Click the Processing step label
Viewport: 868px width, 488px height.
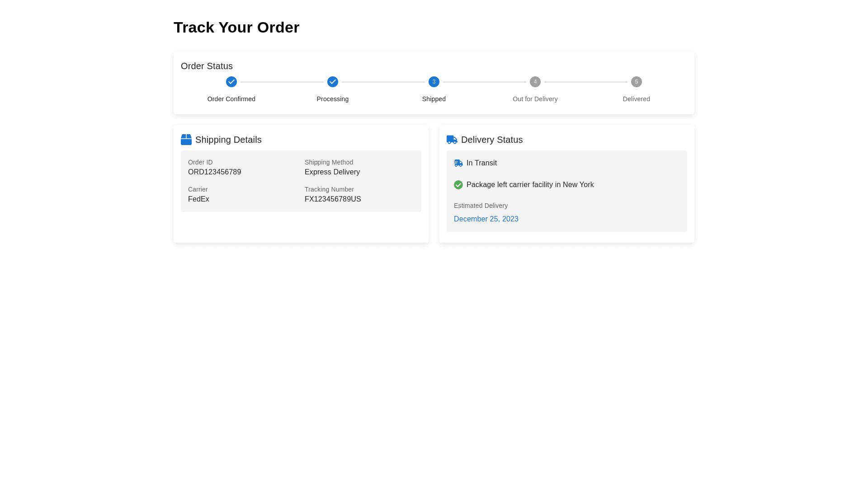pos(332,99)
